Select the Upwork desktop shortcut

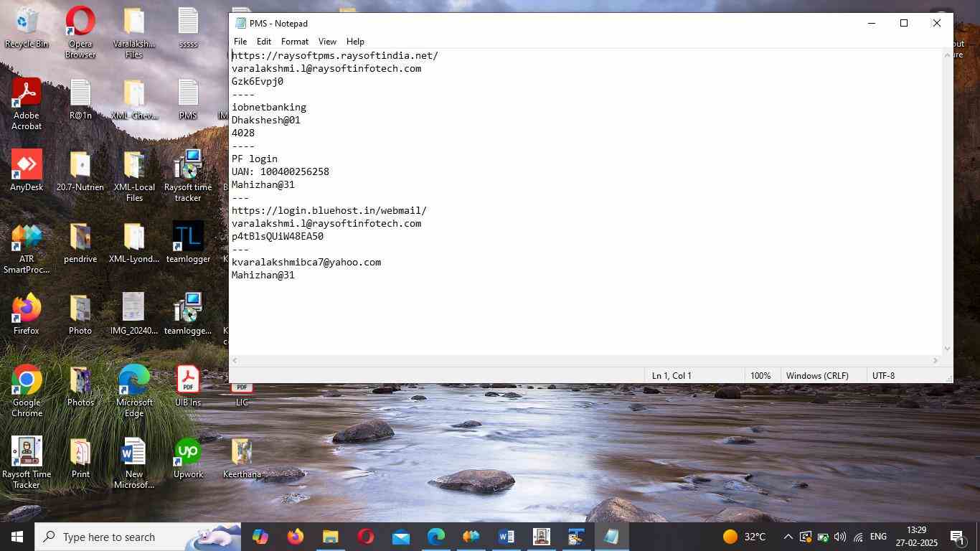188,458
